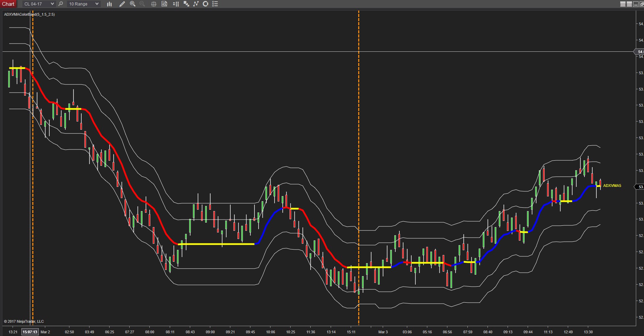Open the 10 Range interval dropdown
This screenshot has height=336, width=644.
click(x=83, y=4)
